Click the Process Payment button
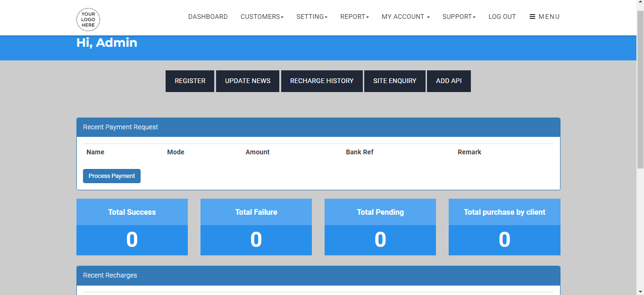This screenshot has width=644, height=295. [112, 176]
